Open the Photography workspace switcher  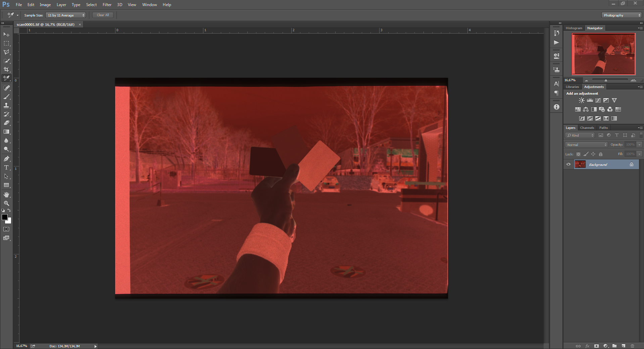coord(621,15)
